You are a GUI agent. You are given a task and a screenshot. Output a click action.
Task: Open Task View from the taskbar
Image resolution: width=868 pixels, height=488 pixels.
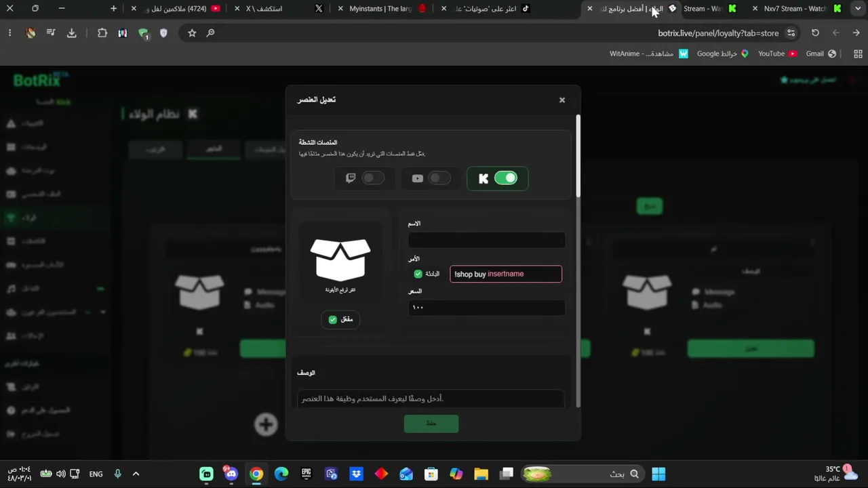(507, 474)
